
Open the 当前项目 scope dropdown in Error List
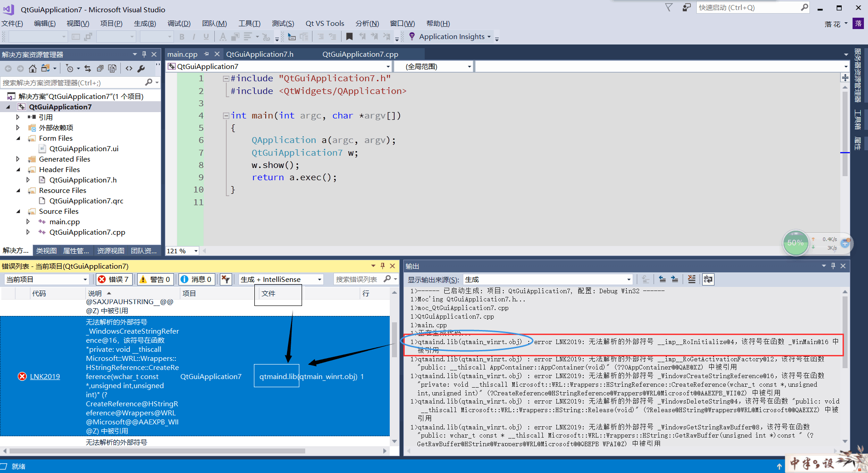click(x=46, y=279)
